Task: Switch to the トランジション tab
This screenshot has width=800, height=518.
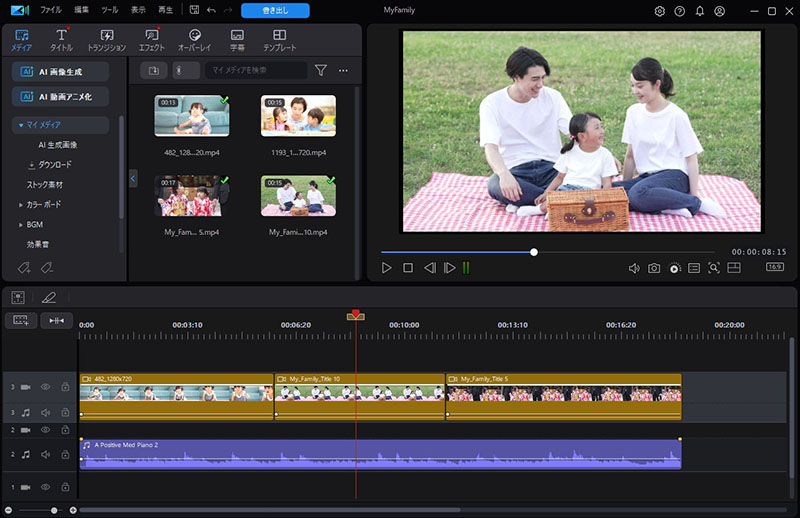Action: pos(107,40)
